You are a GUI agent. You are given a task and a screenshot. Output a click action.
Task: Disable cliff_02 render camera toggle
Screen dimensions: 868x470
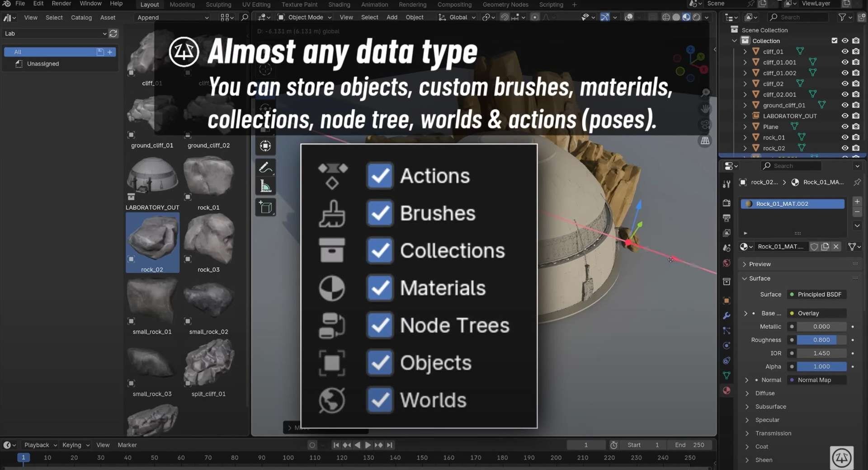pyautogui.click(x=856, y=84)
